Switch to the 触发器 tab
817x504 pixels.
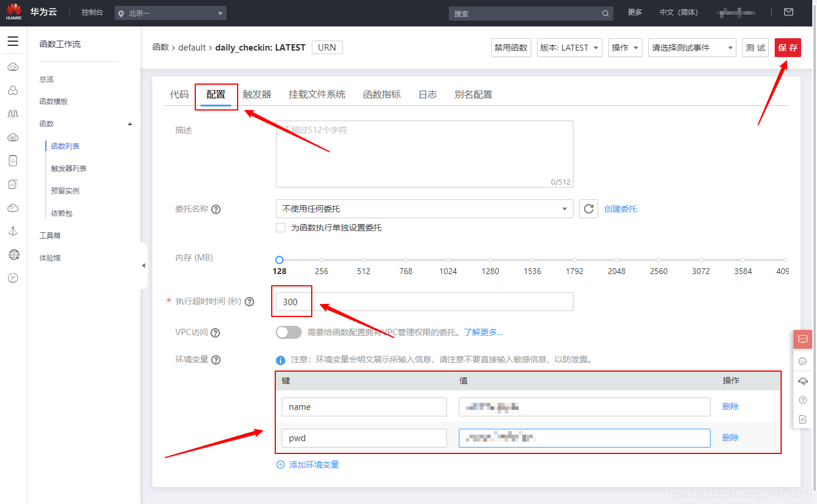pos(257,94)
